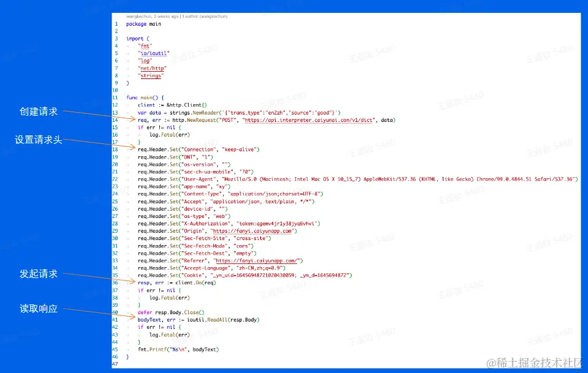Click the "Connection", "keep-alive" header line
588x373 pixels.
(198, 149)
